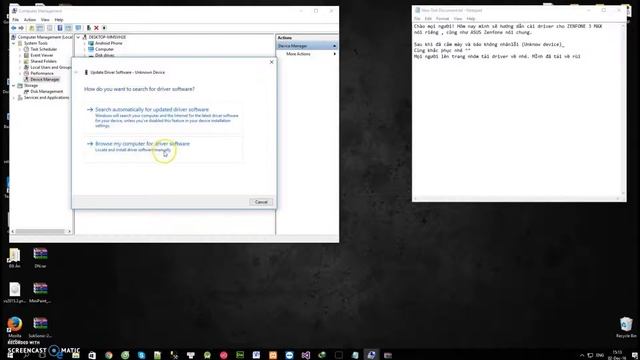Click the Update driver toolbar icon
The width and height of the screenshot is (640, 360).
click(x=88, y=28)
